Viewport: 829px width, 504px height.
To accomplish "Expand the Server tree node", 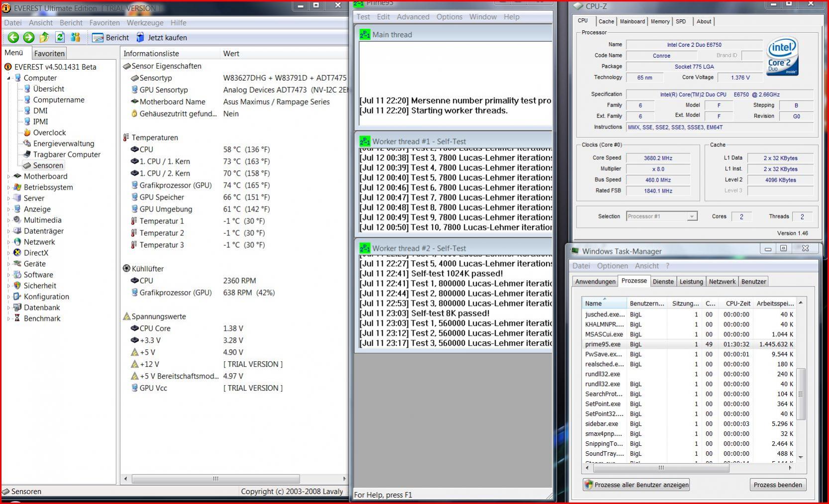I will coord(8,198).
